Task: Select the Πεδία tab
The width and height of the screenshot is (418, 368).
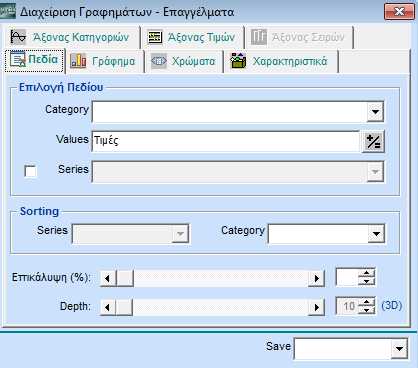Action: pos(34,60)
